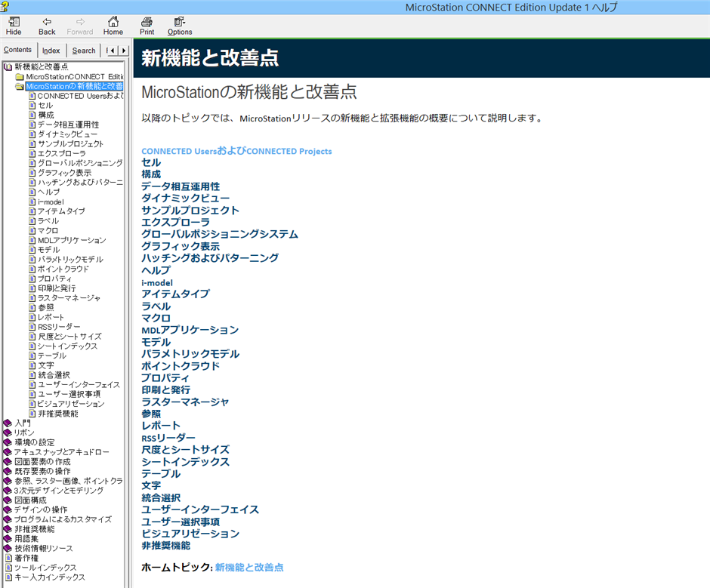Image resolution: width=710 pixels, height=588 pixels.
Task: Click the open book icon for 新機能と改善点
Action: [x=8, y=67]
